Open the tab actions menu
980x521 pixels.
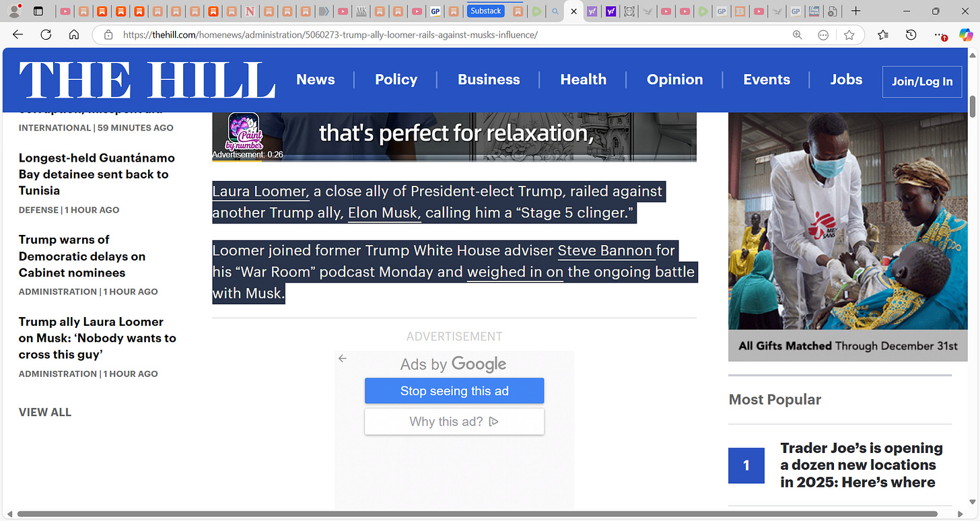38,11
